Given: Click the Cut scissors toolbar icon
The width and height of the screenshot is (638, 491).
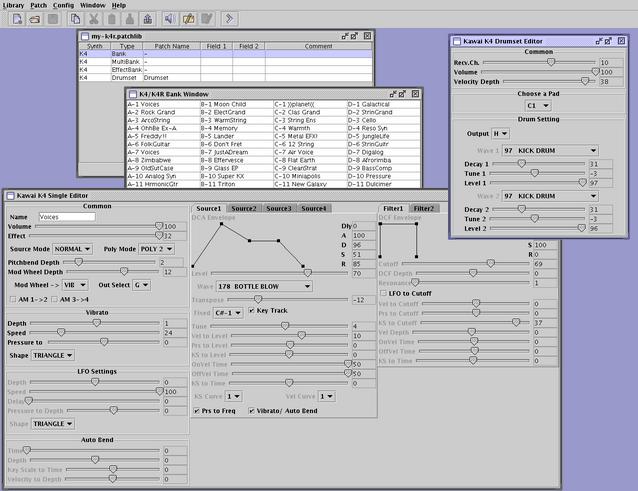Looking at the screenshot, I should pyautogui.click(x=93, y=19).
